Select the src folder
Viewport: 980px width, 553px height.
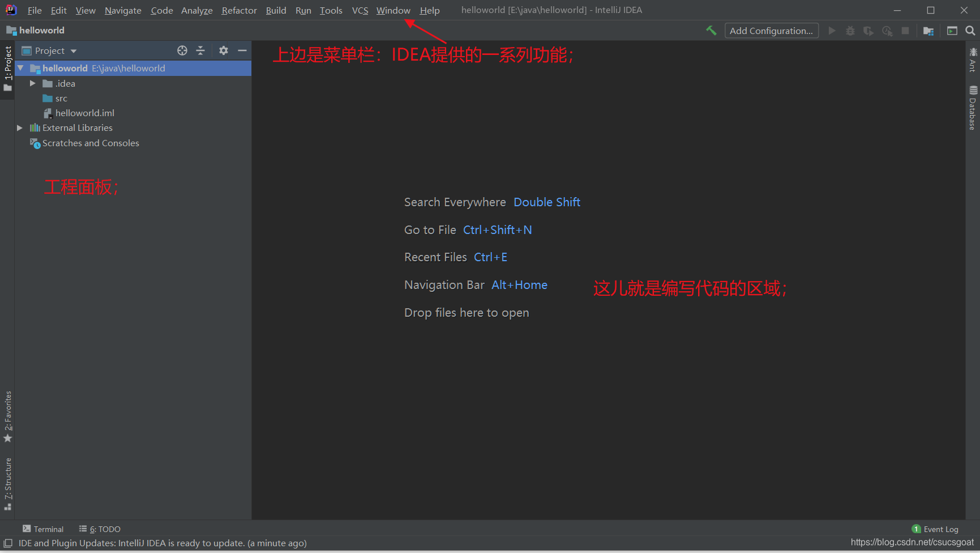coord(55,98)
